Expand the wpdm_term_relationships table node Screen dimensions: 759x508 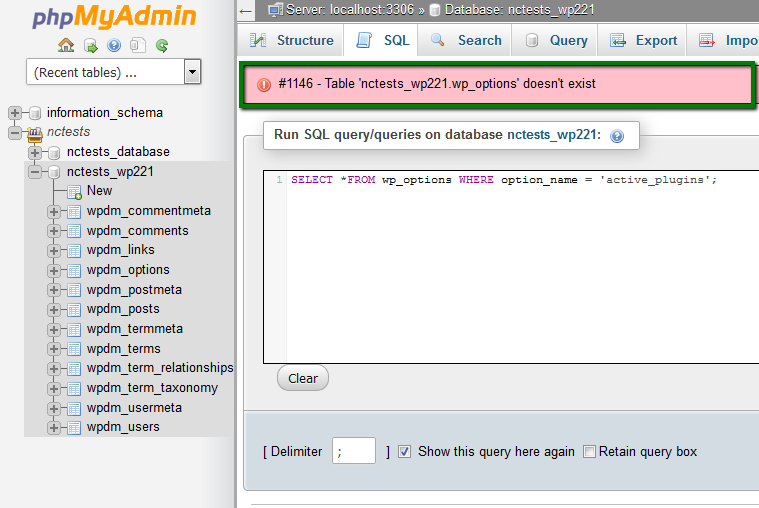click(54, 369)
